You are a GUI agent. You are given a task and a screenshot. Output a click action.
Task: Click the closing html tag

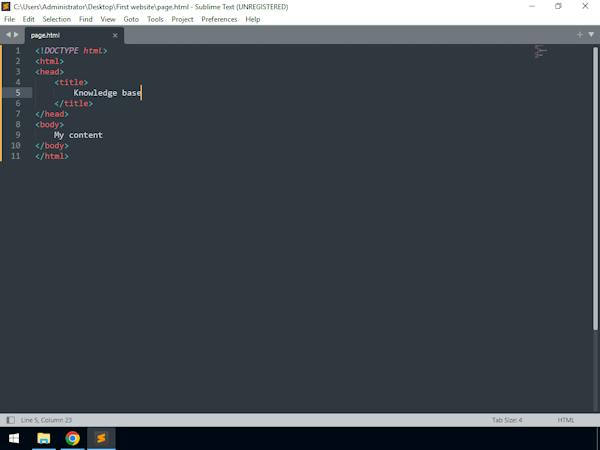click(52, 156)
